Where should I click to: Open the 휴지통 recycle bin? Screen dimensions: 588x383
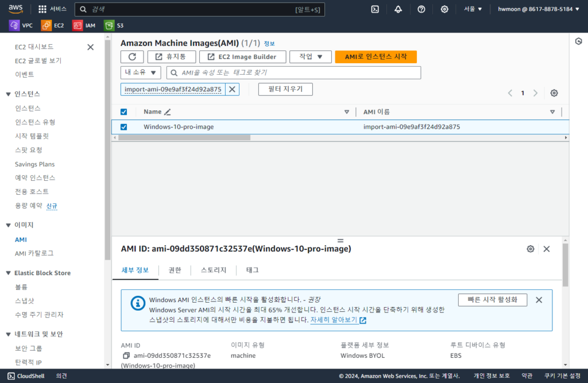point(171,57)
